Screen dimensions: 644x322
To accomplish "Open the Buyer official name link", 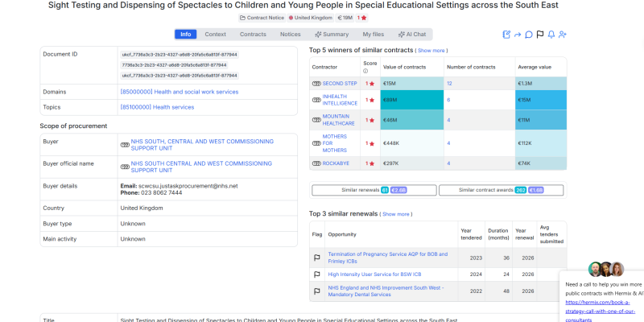I will point(201,167).
